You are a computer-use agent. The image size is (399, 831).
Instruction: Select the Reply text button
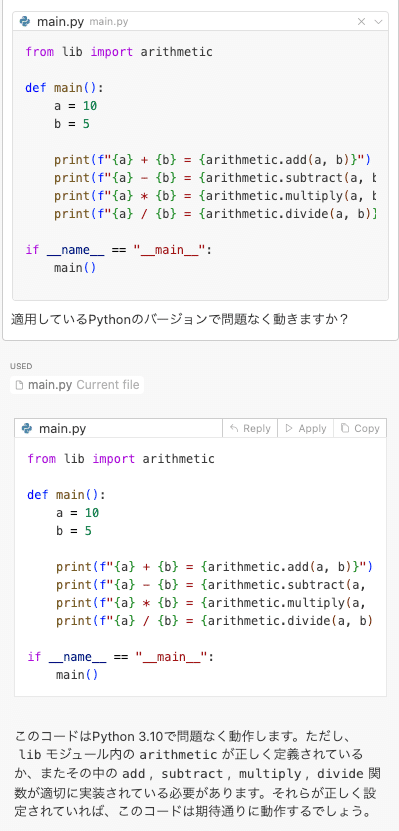pos(250,428)
